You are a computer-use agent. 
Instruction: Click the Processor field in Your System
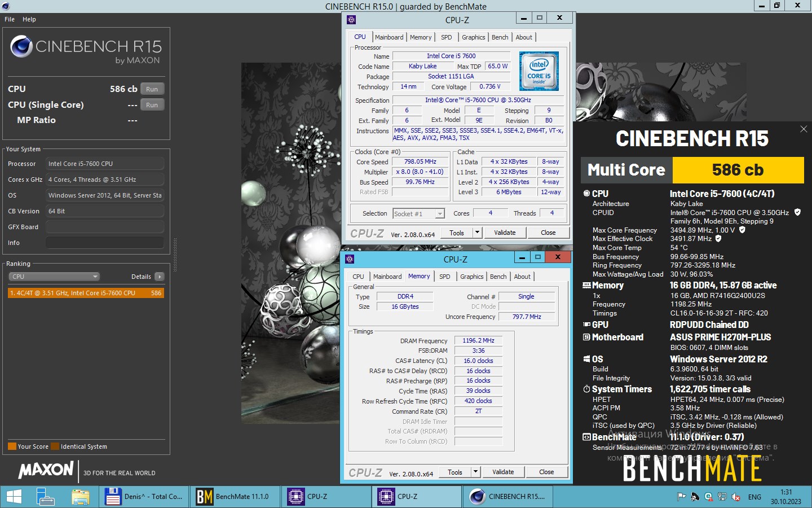[x=105, y=164]
